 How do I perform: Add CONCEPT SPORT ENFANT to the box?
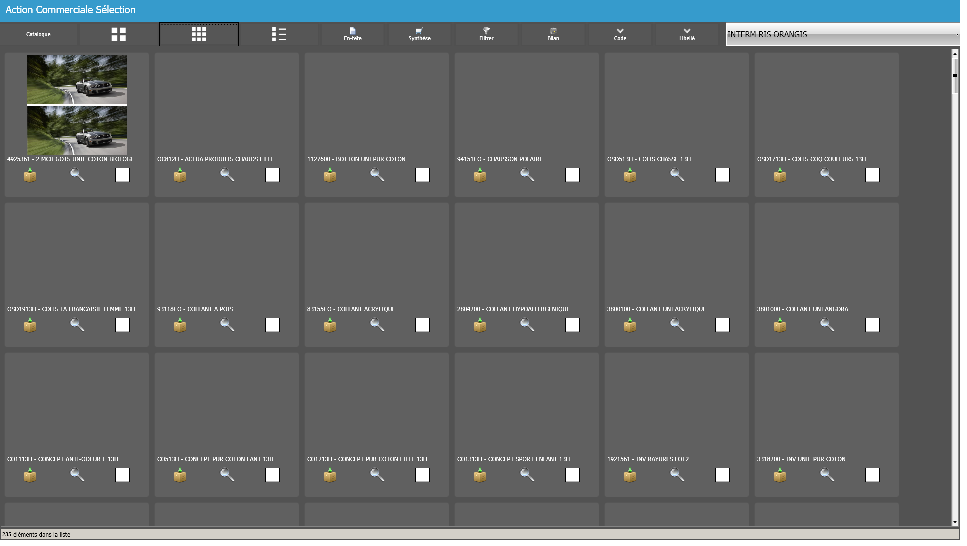point(480,475)
